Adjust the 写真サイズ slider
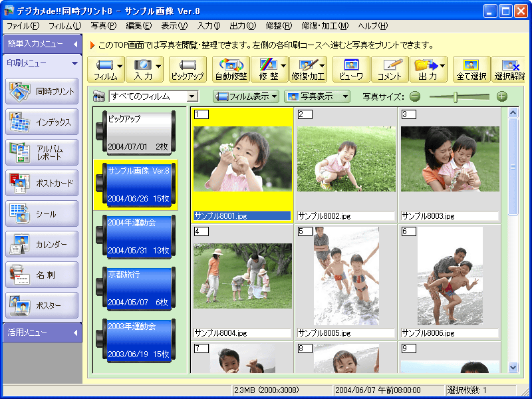The height and width of the screenshot is (399, 532). point(456,96)
